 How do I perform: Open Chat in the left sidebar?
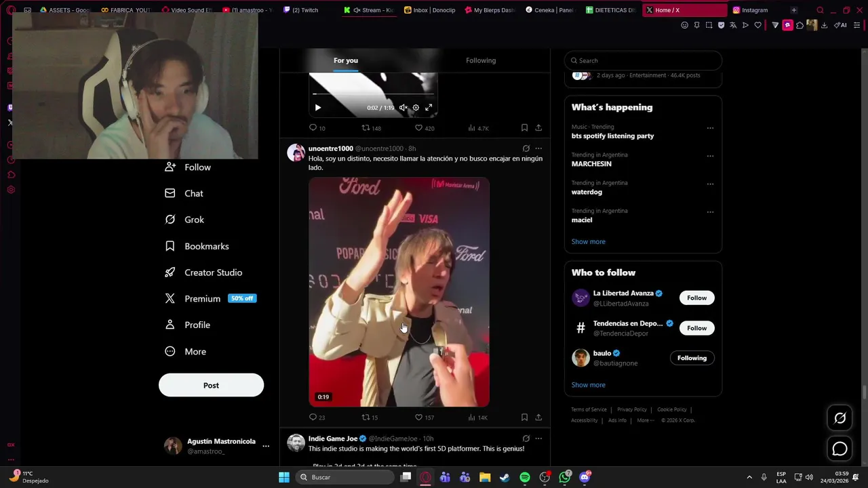pos(184,193)
